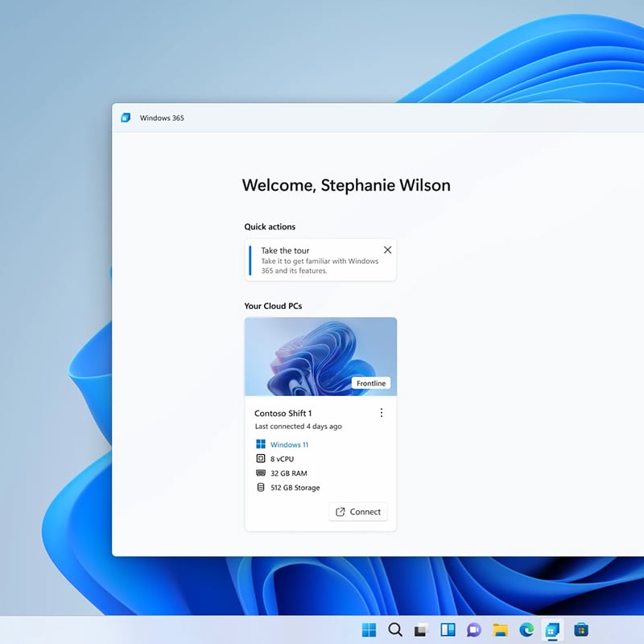Click the Windows 11 logo on the card
Screen dimensions: 644x644
tap(260, 444)
